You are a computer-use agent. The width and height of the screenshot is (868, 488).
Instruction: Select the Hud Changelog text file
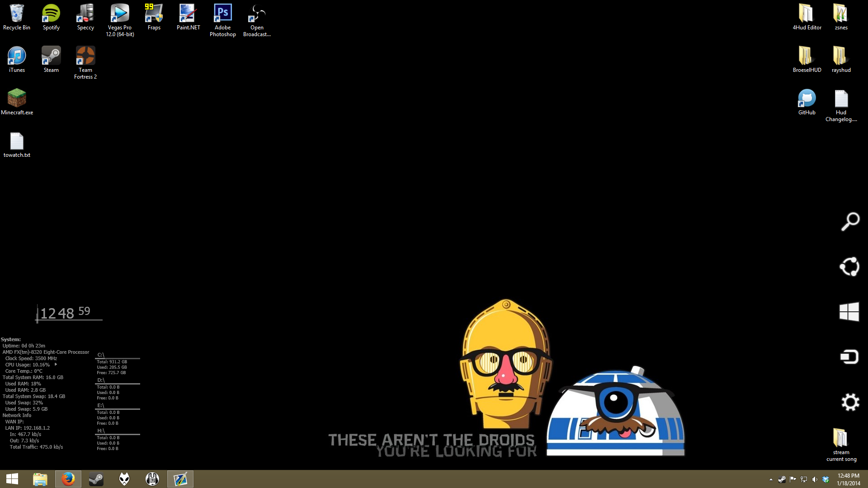[x=841, y=105]
